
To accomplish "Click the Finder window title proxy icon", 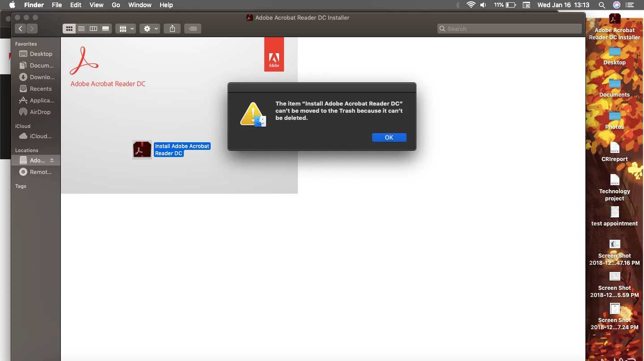I will point(250,17).
